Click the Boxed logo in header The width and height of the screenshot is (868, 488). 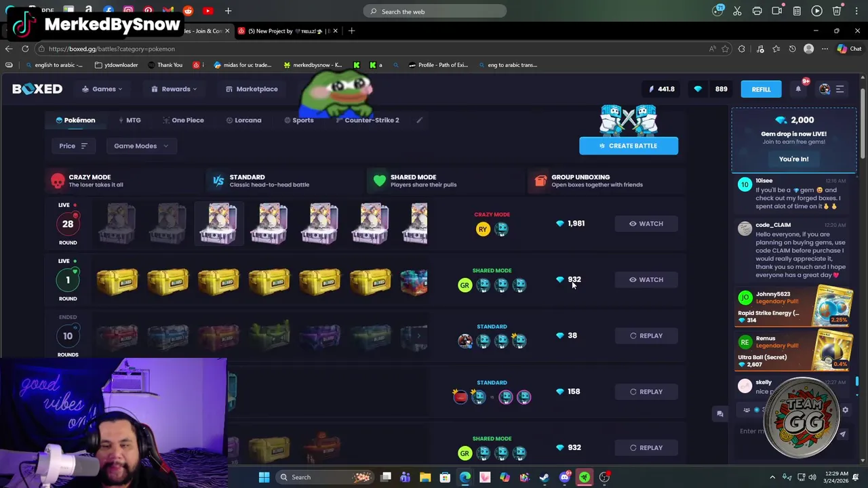(37, 89)
